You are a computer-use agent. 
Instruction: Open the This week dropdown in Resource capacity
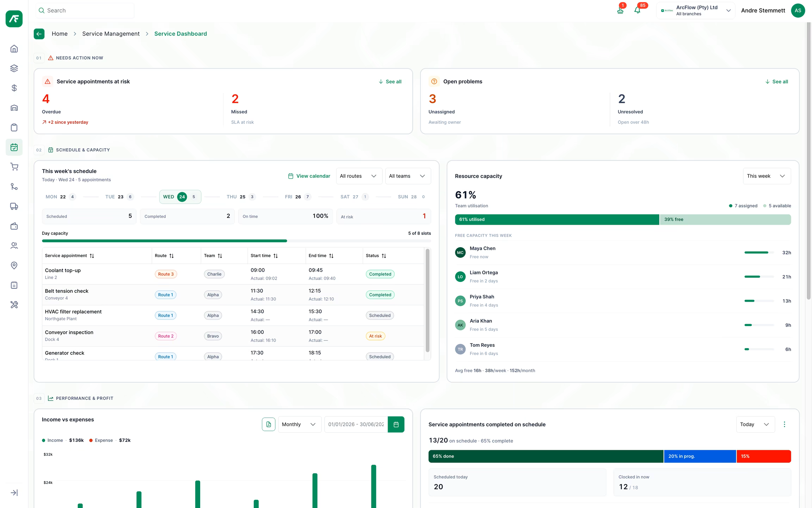pyautogui.click(x=767, y=176)
